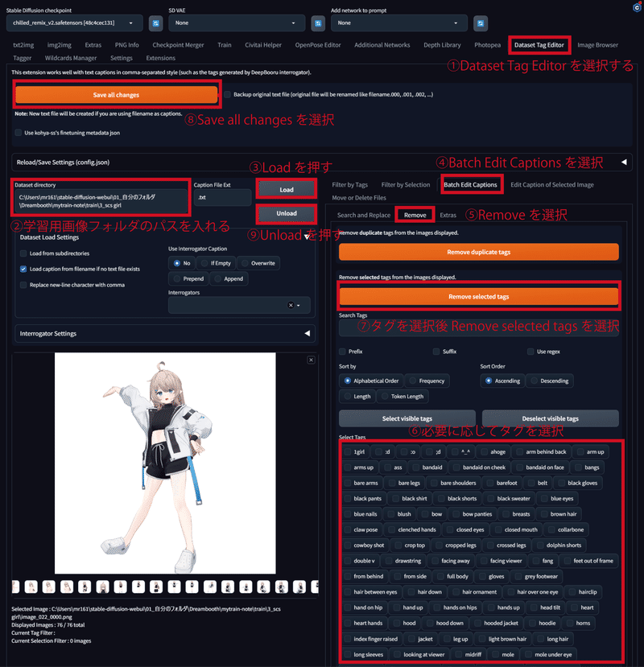Viewport: 644px width, 667px height.
Task: Open the Interrogators dropdown arrow
Action: (x=299, y=306)
